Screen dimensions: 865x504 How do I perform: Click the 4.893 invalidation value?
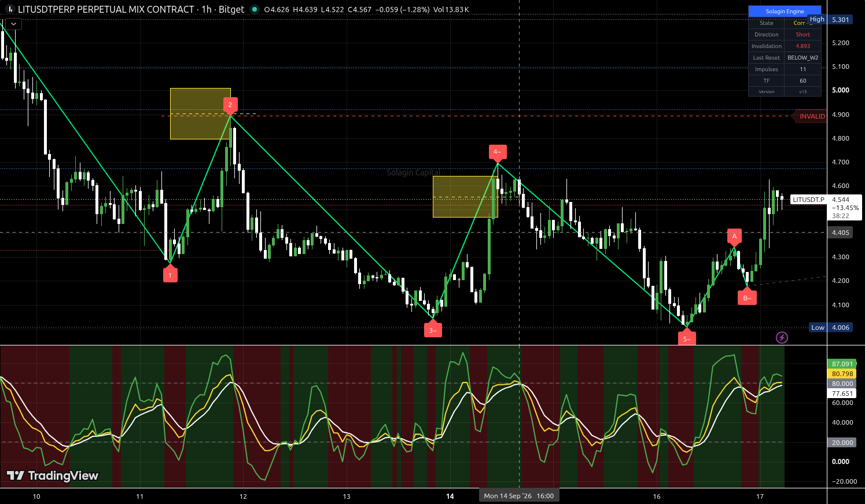(803, 46)
